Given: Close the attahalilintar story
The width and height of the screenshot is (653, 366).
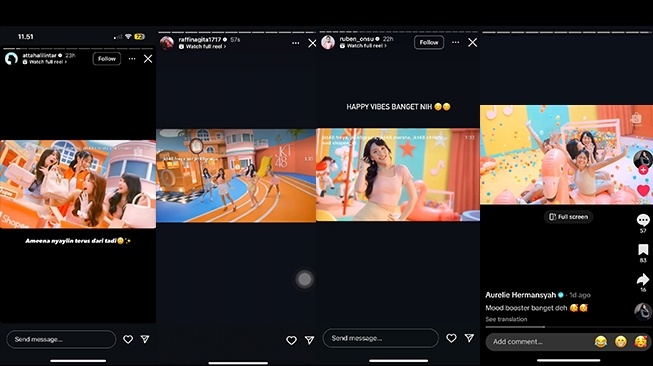Looking at the screenshot, I should coord(148,59).
